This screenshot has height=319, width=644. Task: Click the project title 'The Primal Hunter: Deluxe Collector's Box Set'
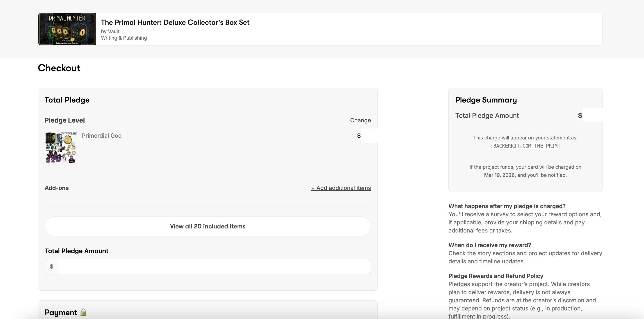point(175,22)
